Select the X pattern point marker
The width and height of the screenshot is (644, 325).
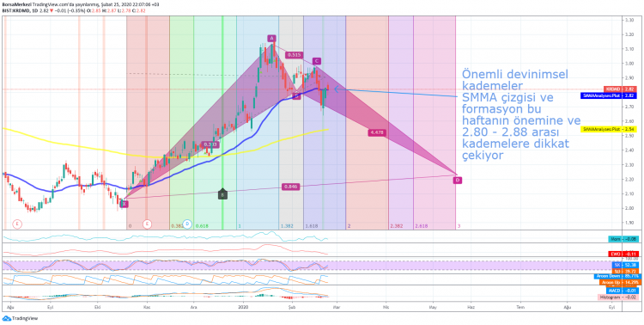[x=124, y=204]
